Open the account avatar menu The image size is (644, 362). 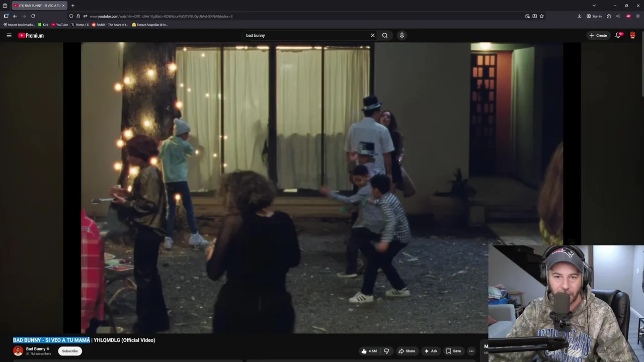click(x=632, y=35)
